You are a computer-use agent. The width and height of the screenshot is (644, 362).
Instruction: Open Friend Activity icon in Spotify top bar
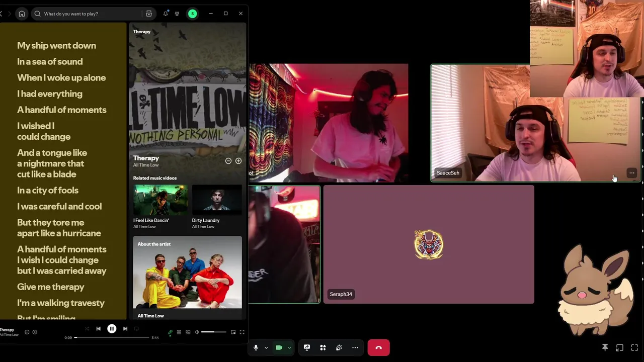coord(177,14)
